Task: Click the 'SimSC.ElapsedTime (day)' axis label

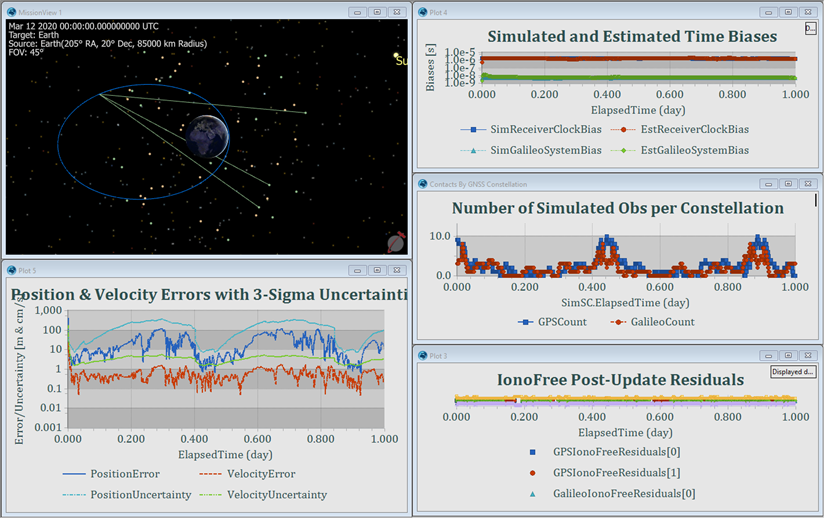Action: coord(625,303)
